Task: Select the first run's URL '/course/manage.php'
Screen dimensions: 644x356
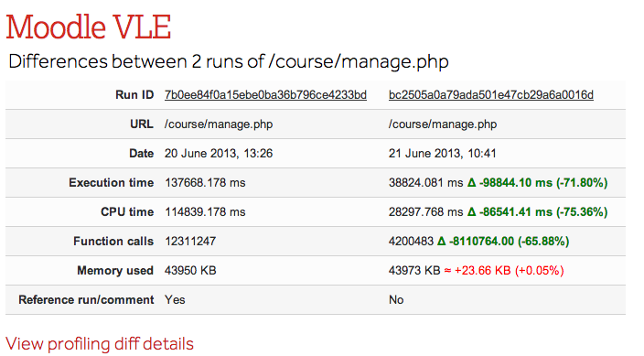Action: 219,124
